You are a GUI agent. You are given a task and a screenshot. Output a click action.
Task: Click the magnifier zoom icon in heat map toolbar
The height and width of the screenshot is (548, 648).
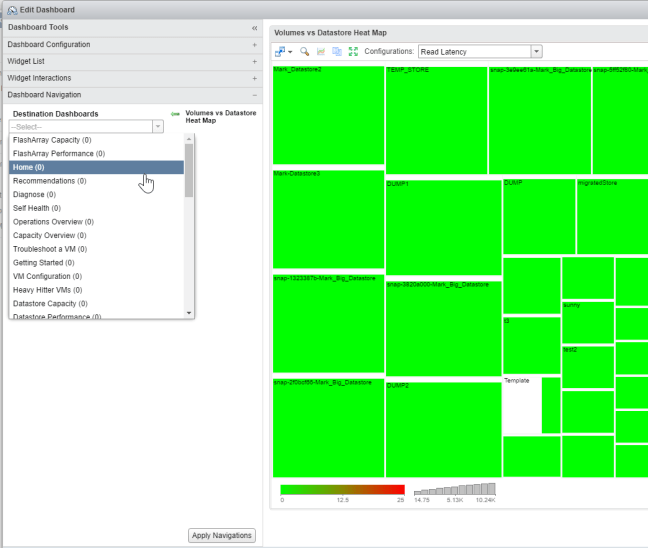[x=305, y=51]
